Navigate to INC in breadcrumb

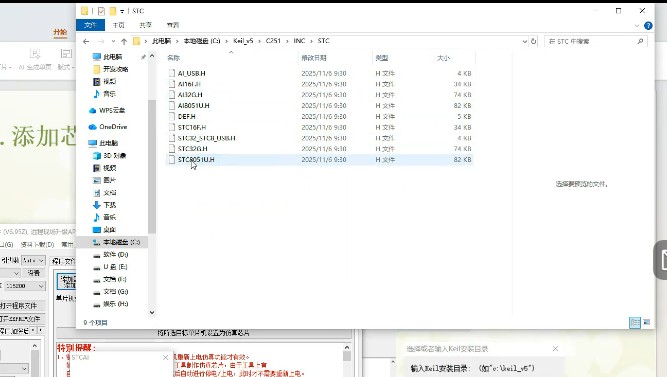point(299,41)
